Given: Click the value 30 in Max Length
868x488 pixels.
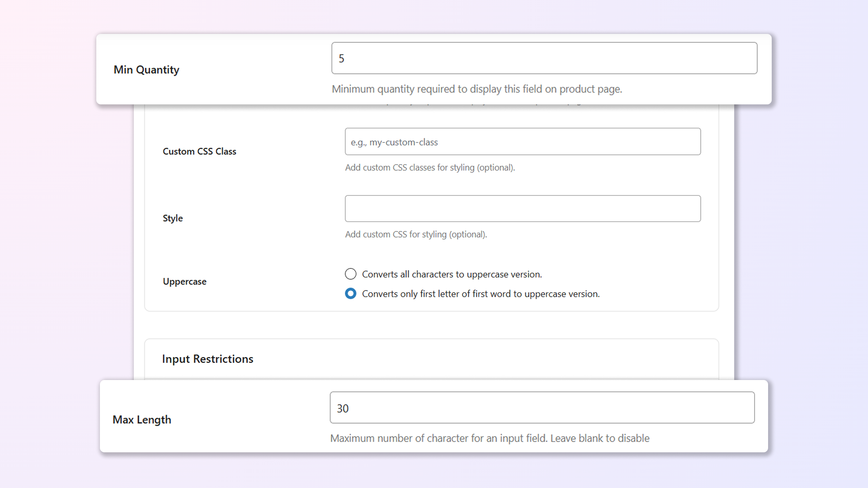Looking at the screenshot, I should tap(343, 408).
